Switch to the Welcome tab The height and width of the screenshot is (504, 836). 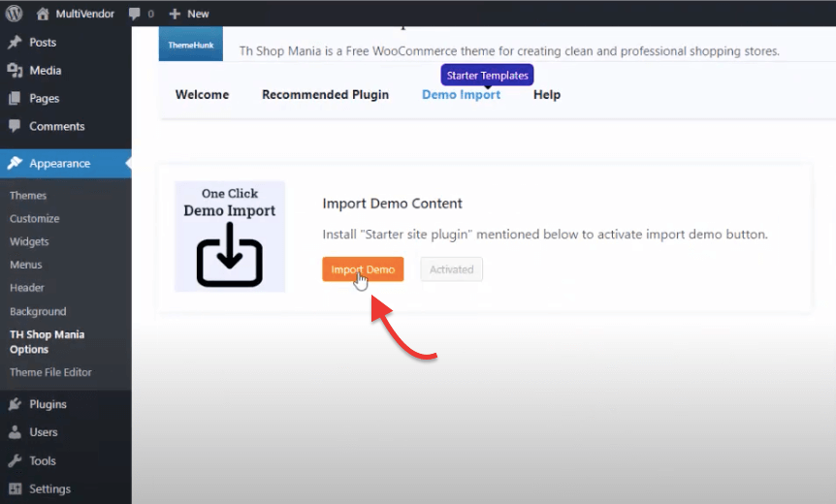[202, 95]
